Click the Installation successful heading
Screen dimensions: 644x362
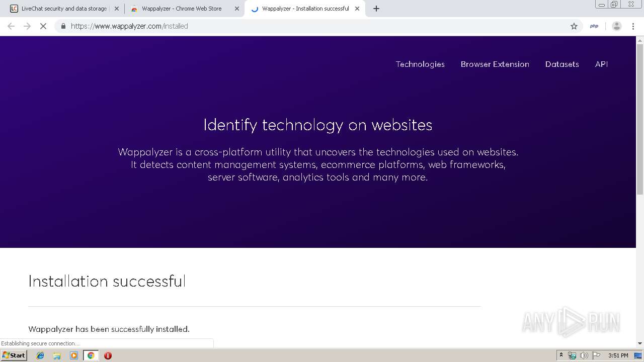pyautogui.click(x=107, y=281)
